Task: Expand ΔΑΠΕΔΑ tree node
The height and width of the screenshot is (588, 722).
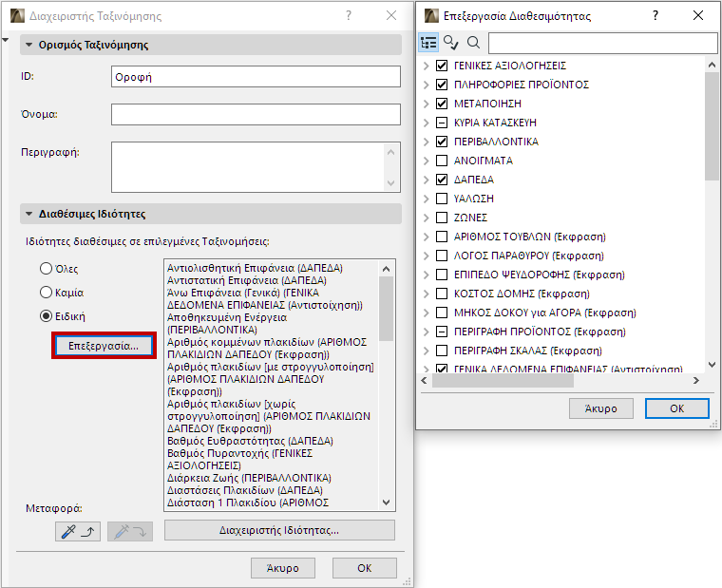Action: click(427, 180)
